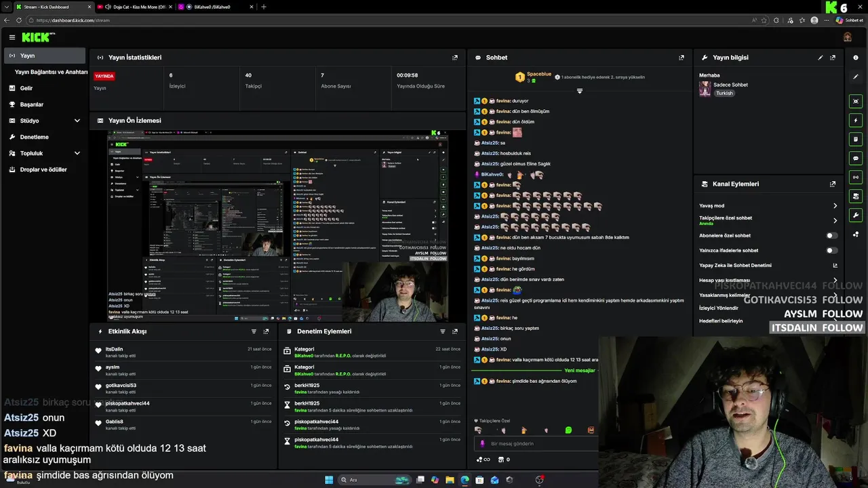
Task: Open Yayın Bağlantısı ve Anahtarı page
Action: (51, 72)
